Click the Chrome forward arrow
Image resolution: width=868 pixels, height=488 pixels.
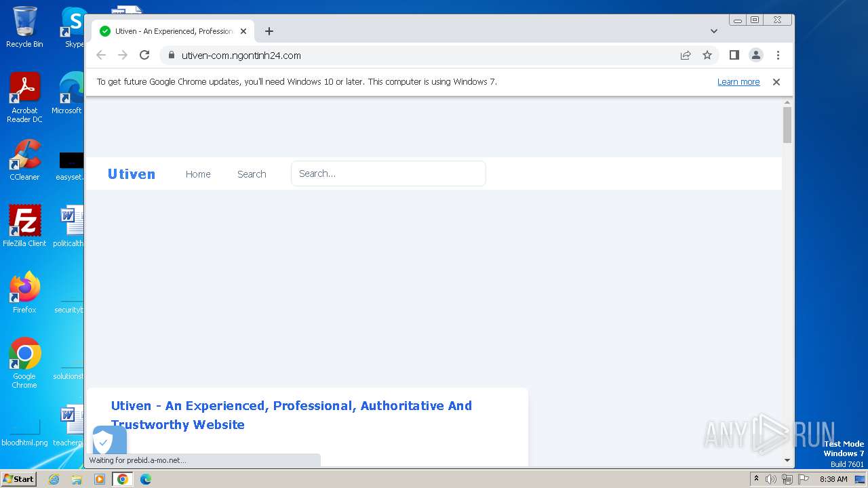pyautogui.click(x=123, y=56)
